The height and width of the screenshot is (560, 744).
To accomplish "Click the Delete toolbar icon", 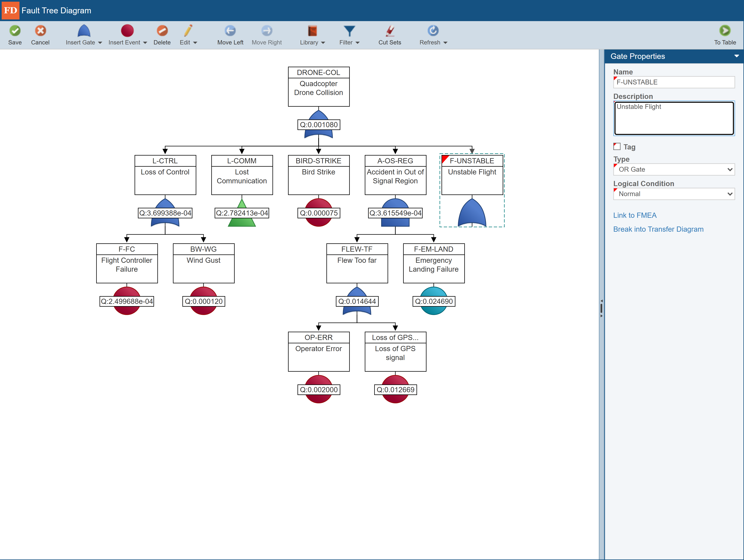I will (162, 31).
